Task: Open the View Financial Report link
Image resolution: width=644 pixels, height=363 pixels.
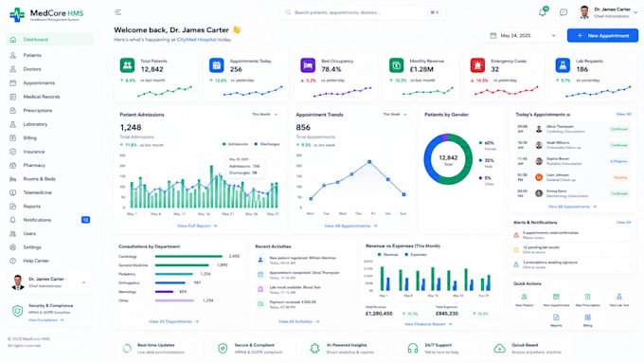Action: (428, 324)
